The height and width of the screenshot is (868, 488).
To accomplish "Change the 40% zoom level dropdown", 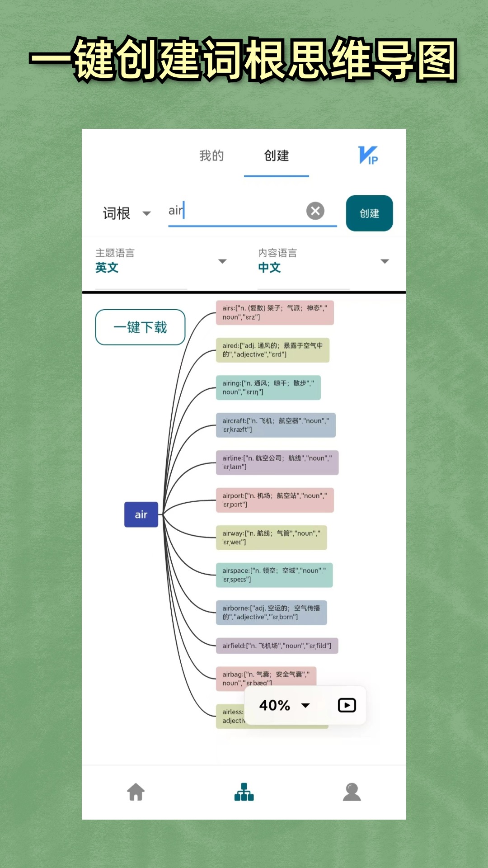I will [285, 705].
